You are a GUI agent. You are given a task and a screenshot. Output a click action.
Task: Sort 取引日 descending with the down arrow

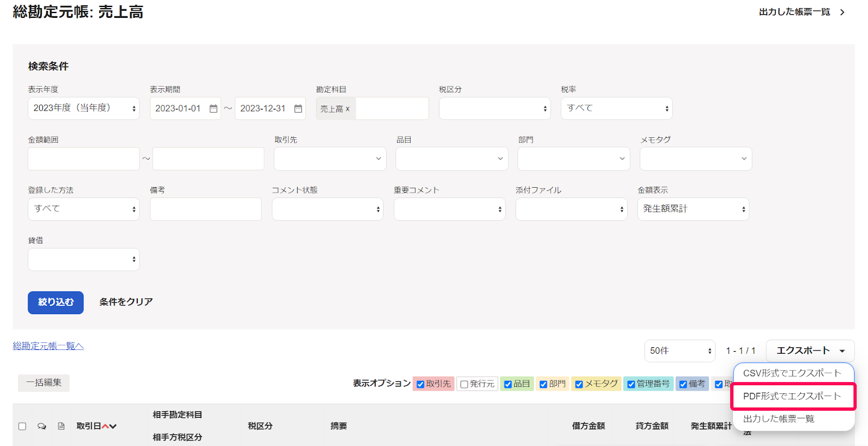click(113, 426)
